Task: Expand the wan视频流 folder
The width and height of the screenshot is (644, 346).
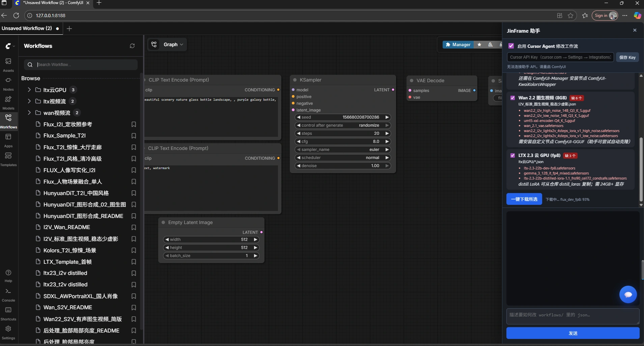Action: (x=29, y=113)
